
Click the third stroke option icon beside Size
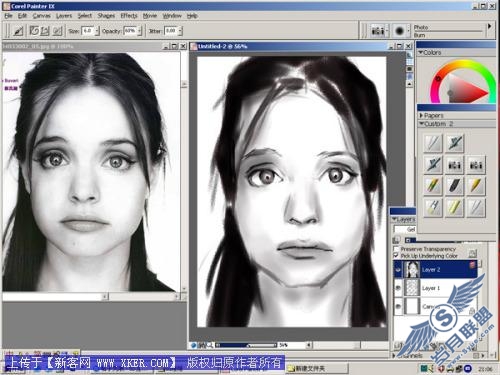tap(58, 31)
